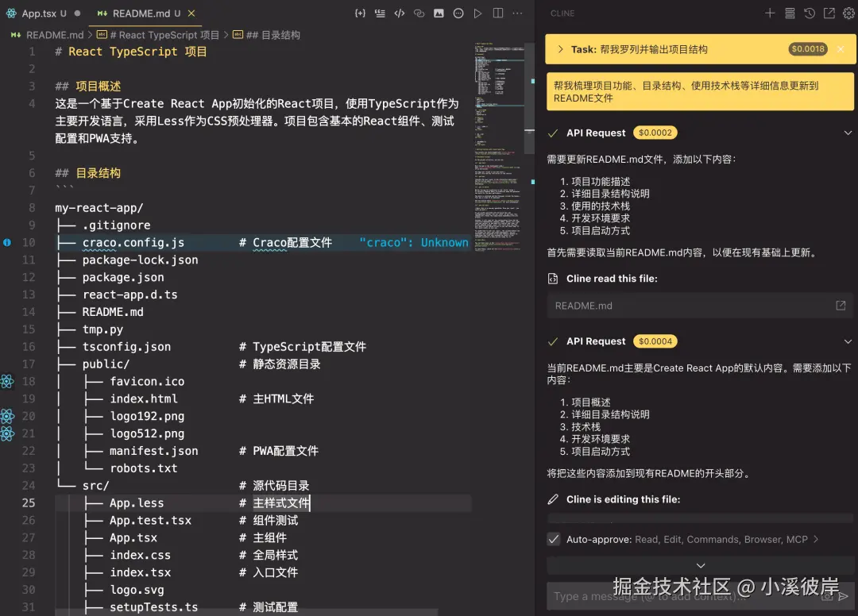Viewport: 858px width, 616px height.
Task: Collapse the second API Request section
Action: click(x=848, y=341)
